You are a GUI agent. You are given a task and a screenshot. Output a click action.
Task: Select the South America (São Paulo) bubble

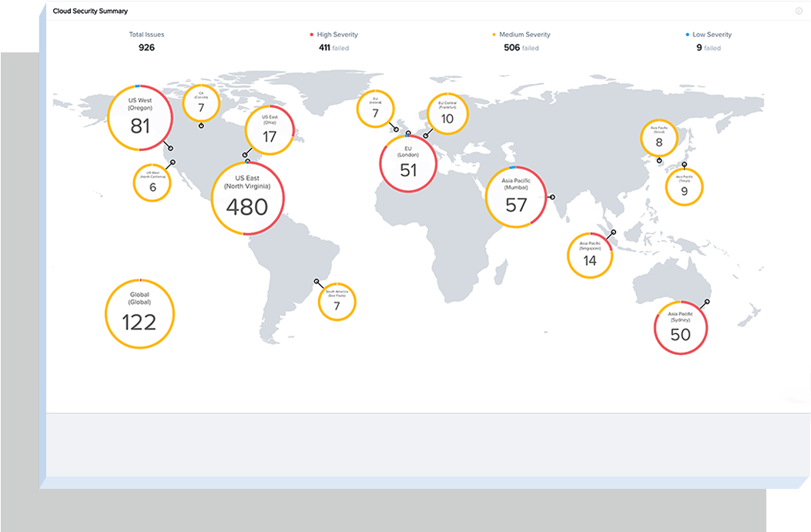click(x=337, y=302)
